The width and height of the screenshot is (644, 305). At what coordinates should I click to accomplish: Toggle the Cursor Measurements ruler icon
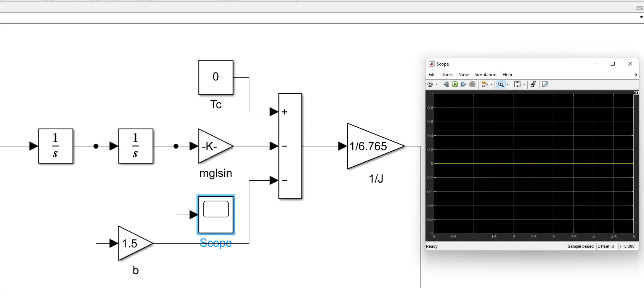545,85
